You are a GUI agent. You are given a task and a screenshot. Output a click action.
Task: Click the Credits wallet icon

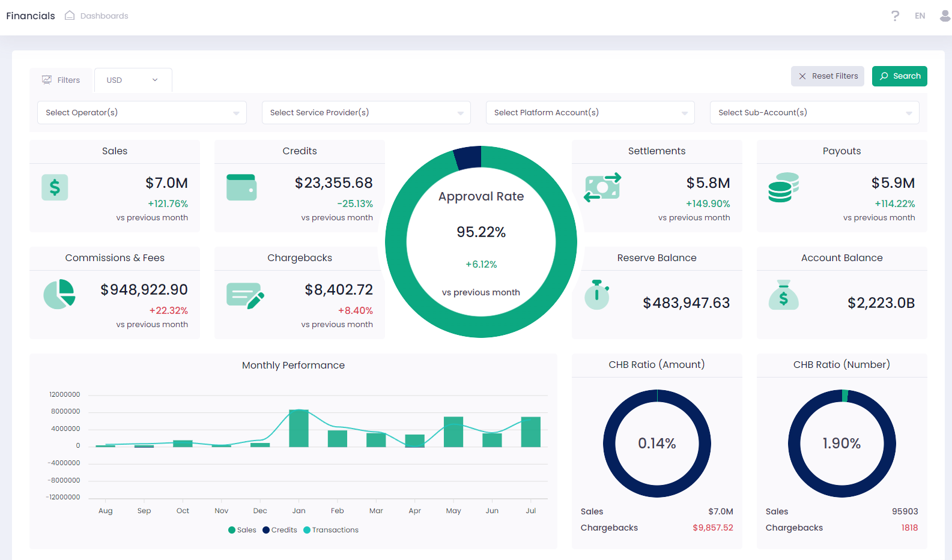[241, 187]
